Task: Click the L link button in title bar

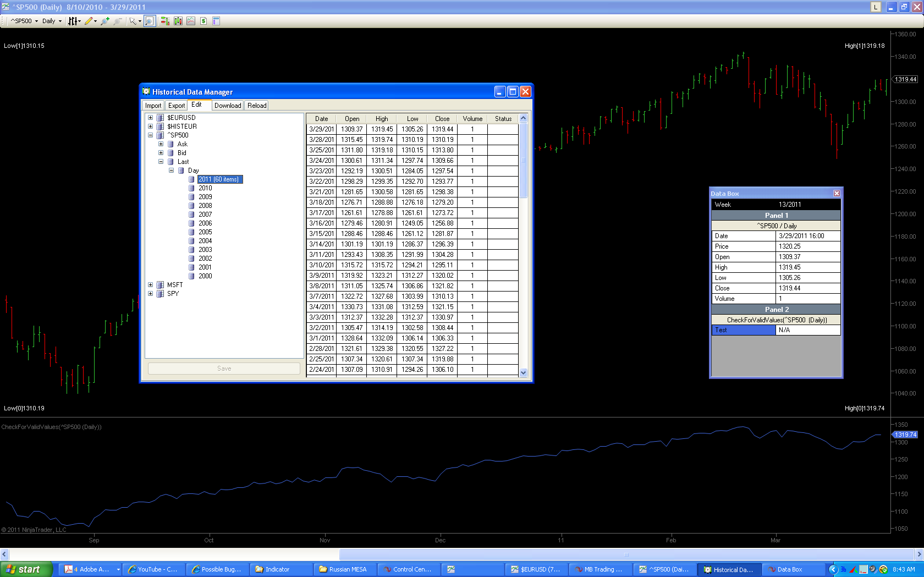Action: tap(876, 7)
